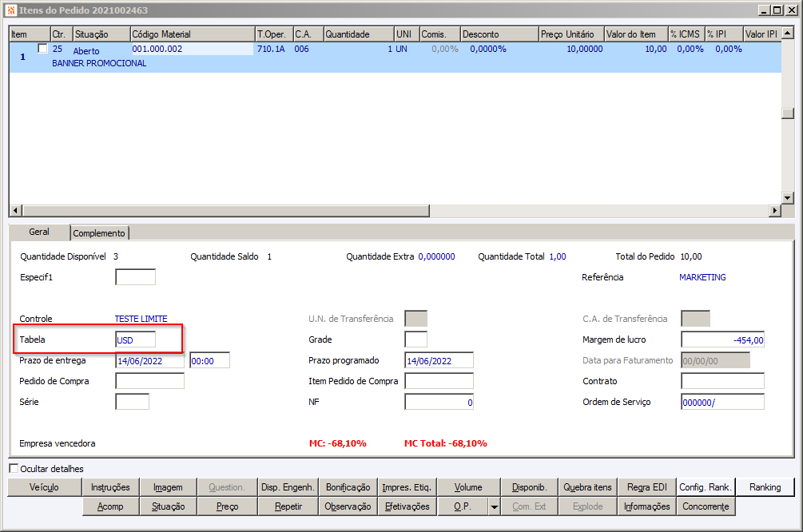This screenshot has width=803, height=532.
Task: Click the Concorrente button
Action: (706, 507)
